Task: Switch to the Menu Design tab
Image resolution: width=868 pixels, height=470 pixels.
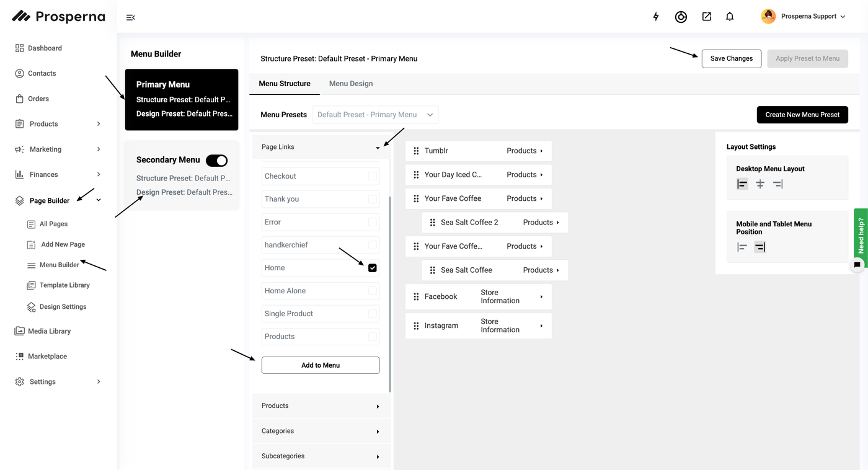Action: click(x=351, y=84)
